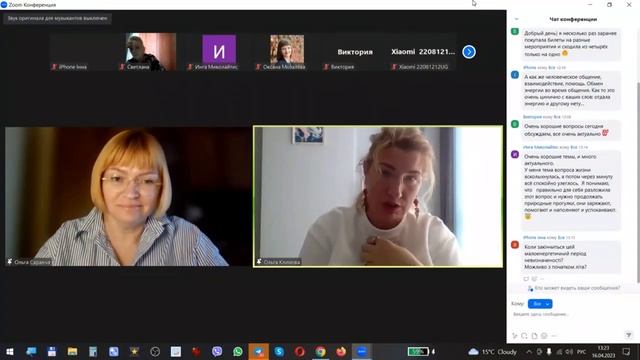
Task: React to last chat message with emoji
Action: [x=534, y=279]
